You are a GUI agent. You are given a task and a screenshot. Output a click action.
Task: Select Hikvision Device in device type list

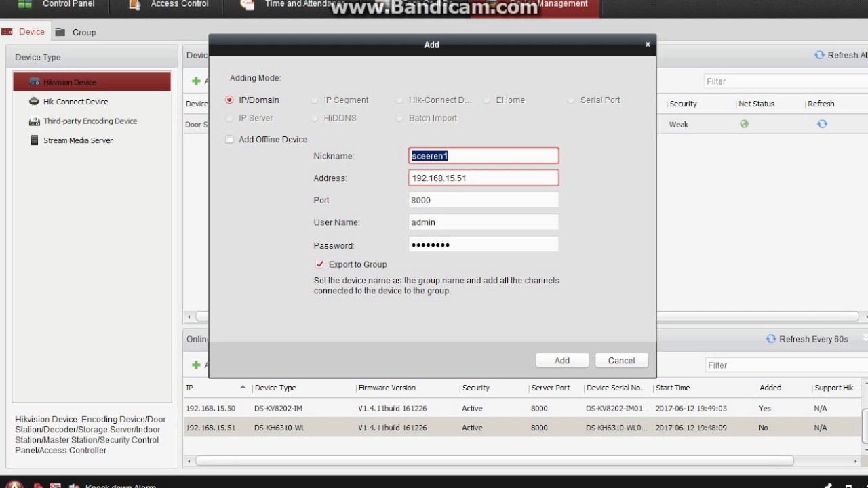pyautogui.click(x=92, y=82)
